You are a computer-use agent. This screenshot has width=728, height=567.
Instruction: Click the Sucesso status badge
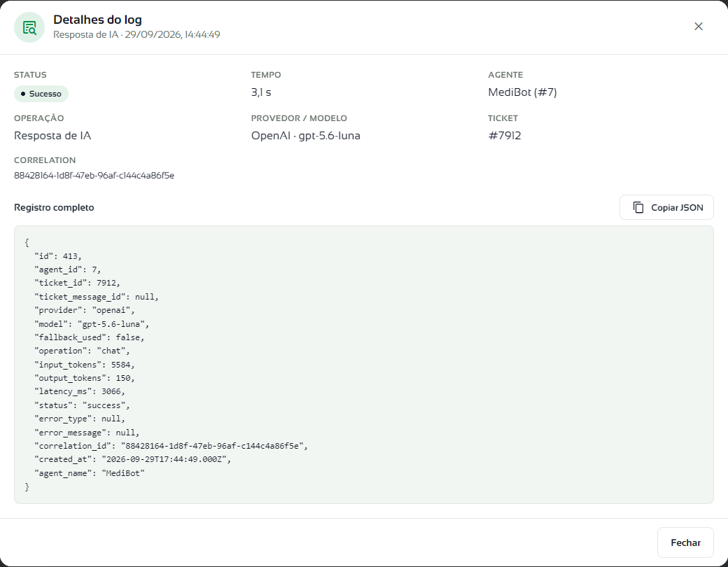41,94
